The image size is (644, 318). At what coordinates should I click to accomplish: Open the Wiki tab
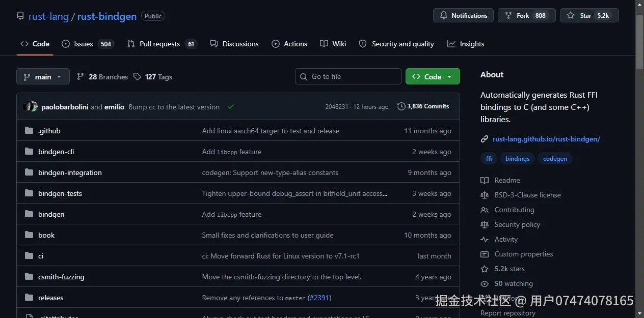tap(333, 44)
